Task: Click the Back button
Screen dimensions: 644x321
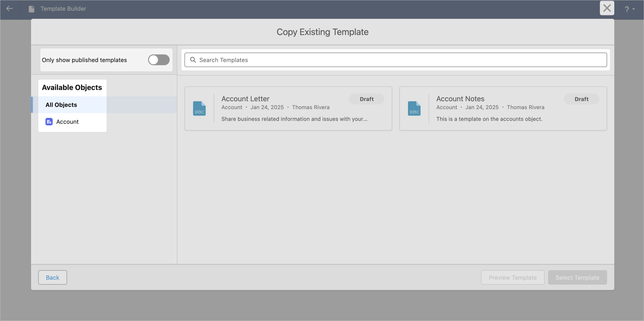Action: coord(52,277)
